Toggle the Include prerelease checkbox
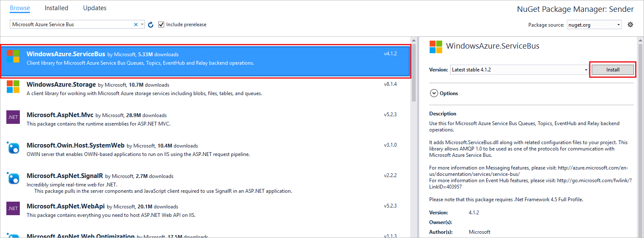The height and width of the screenshot is (238, 644). pyautogui.click(x=161, y=25)
